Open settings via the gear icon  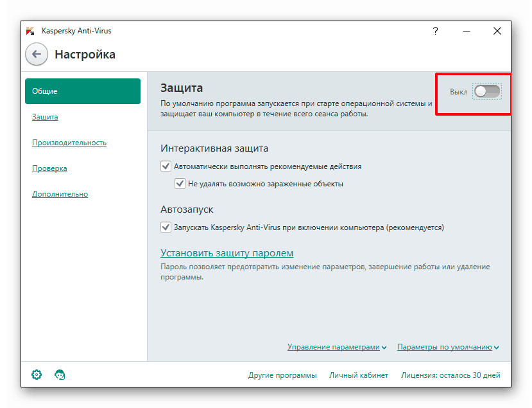(x=37, y=375)
